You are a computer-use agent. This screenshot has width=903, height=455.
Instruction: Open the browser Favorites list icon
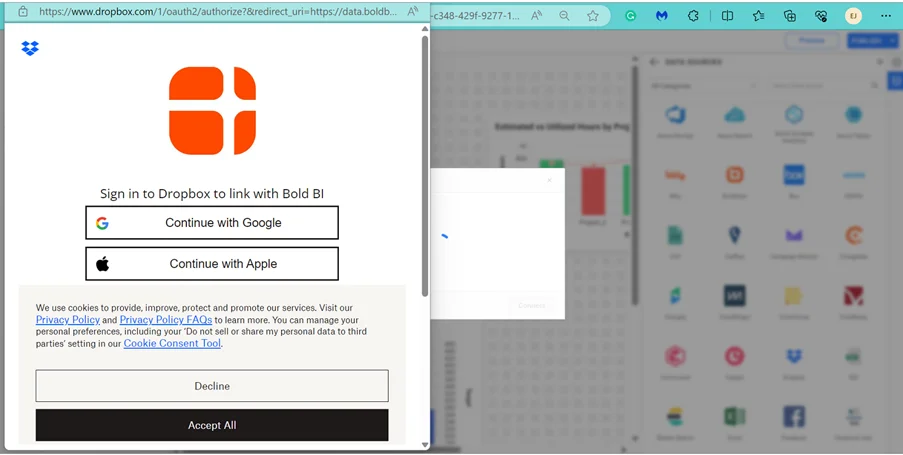click(758, 16)
